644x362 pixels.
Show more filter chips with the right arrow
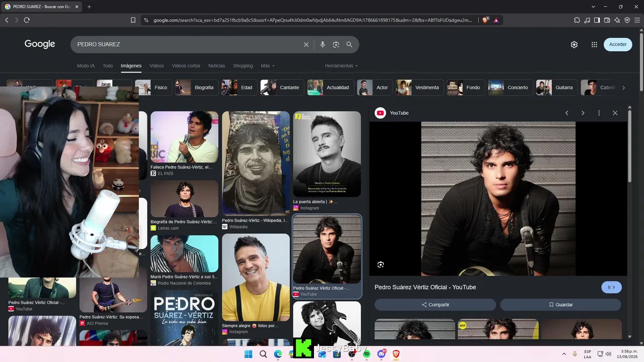[623, 87]
